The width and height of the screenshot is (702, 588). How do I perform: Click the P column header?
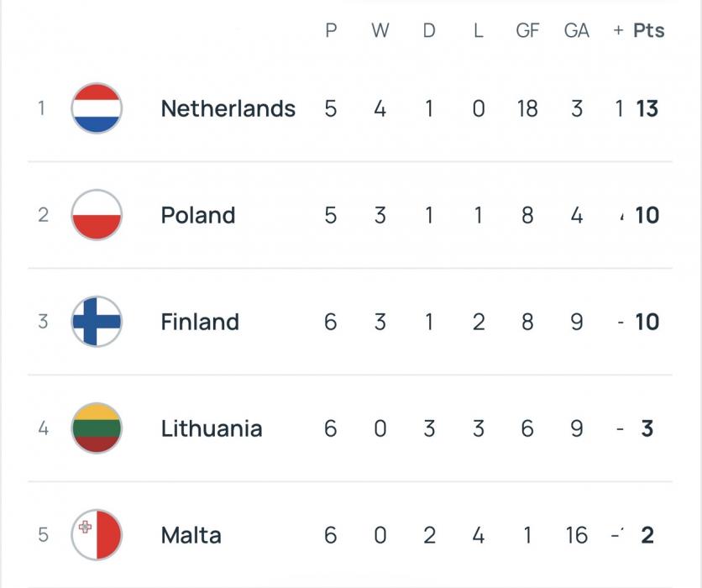331,31
